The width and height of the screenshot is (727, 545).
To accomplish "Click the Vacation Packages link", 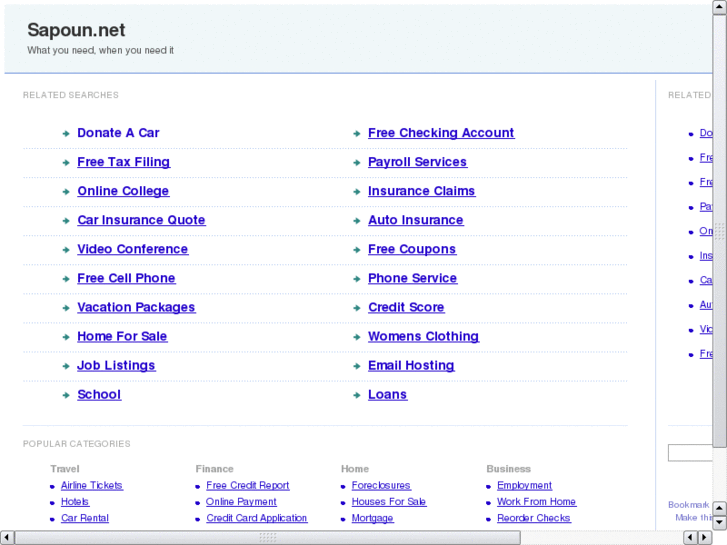I will (x=136, y=308).
